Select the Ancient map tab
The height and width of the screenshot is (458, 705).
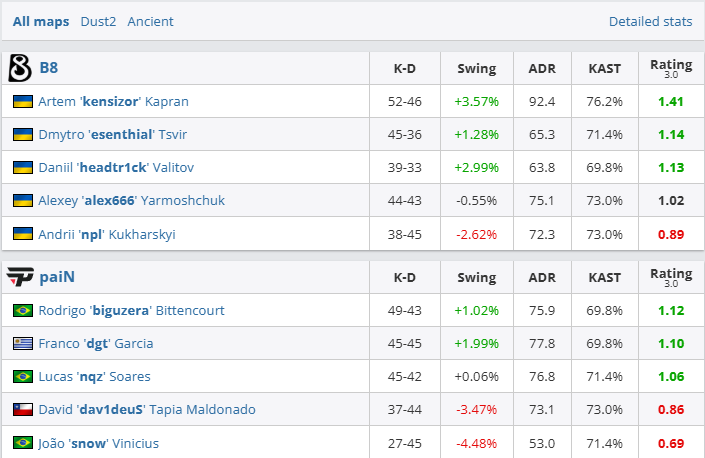click(150, 21)
